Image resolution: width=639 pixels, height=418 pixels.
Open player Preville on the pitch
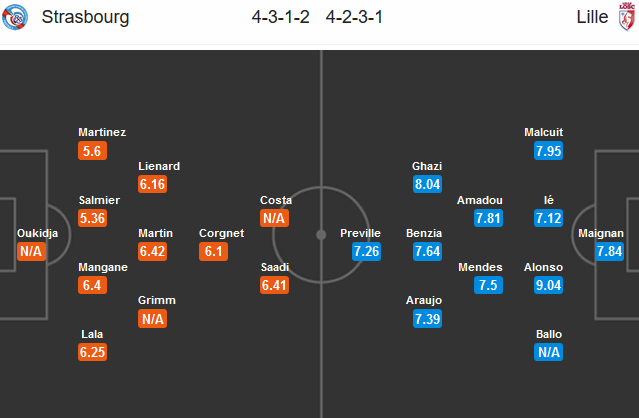coord(361,234)
